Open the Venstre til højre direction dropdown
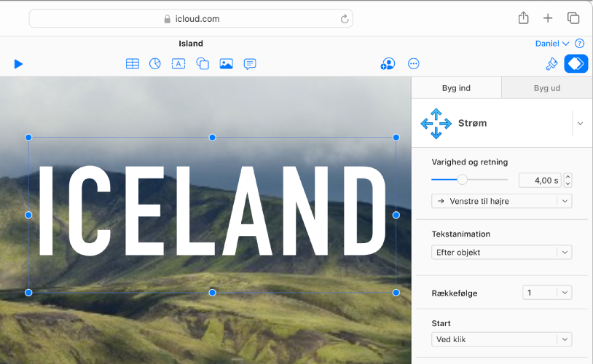593x364 pixels. (x=501, y=201)
